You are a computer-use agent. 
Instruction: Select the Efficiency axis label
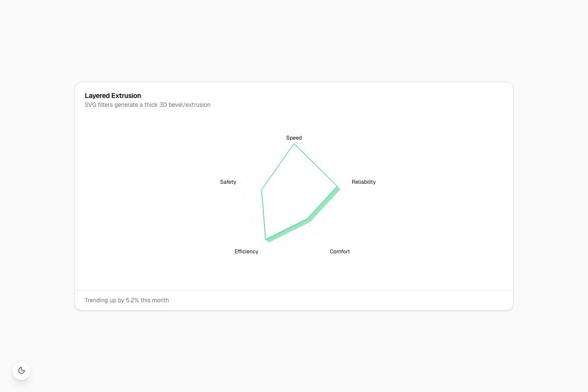pyautogui.click(x=246, y=251)
